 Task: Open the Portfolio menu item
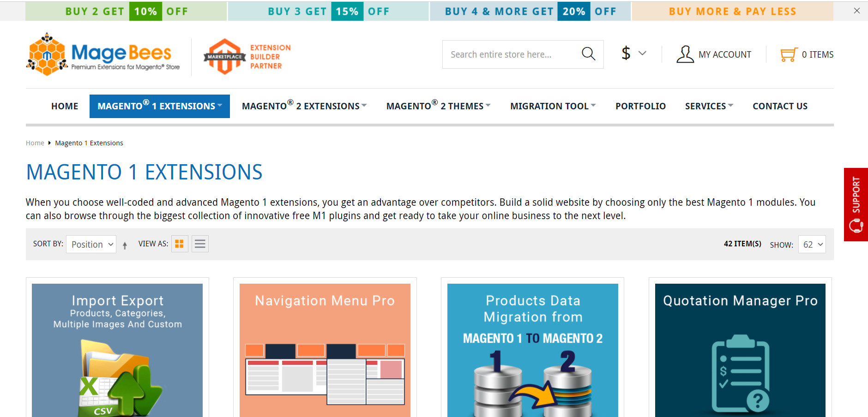640,106
